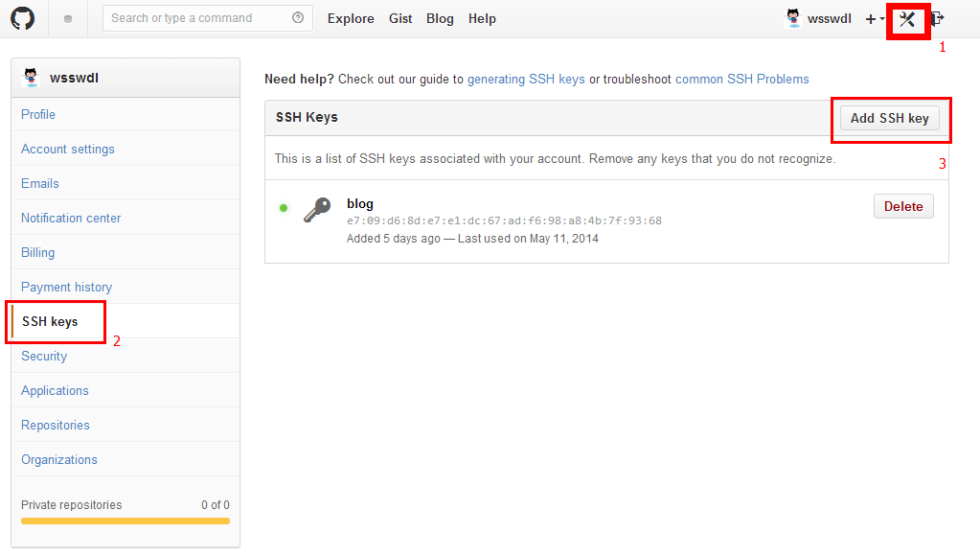Click the green status dot for blog key
The image size is (980, 557).
(284, 208)
